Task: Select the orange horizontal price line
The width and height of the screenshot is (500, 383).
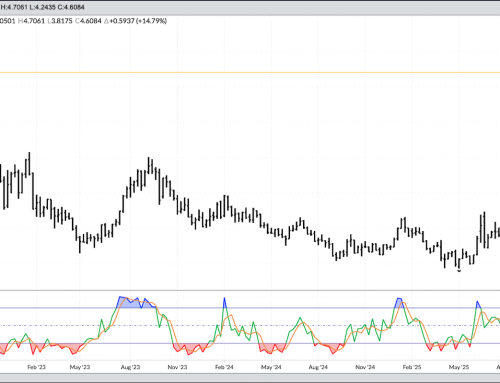Action: 250,72
